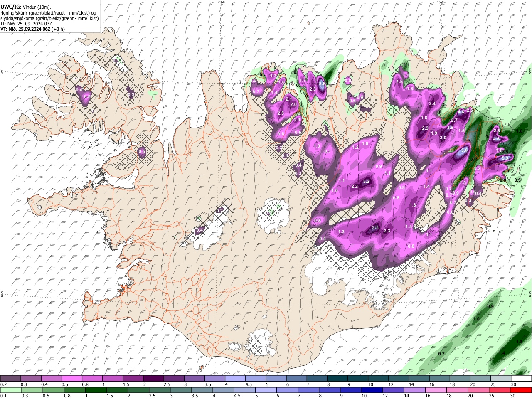Select the pale grey snow swatch at 25
Image resolution: width=532 pixels, height=399 pixels.
[x=500, y=379]
